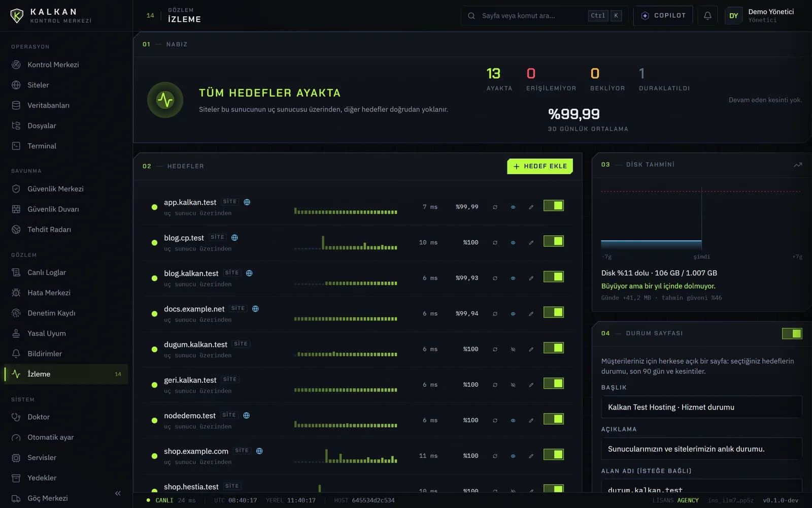Click the edit pencil for dugum.kalkan.test
Viewport: 812px width, 508px height.
click(531, 349)
